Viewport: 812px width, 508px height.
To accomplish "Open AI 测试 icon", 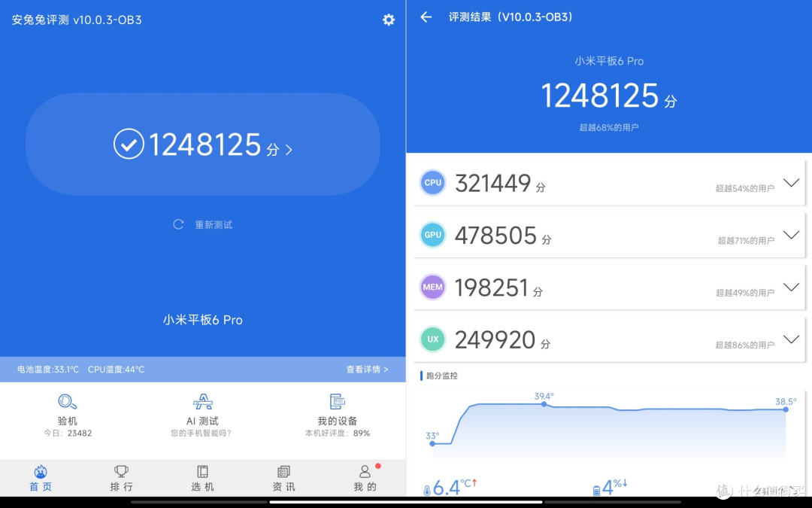I will pos(202,402).
